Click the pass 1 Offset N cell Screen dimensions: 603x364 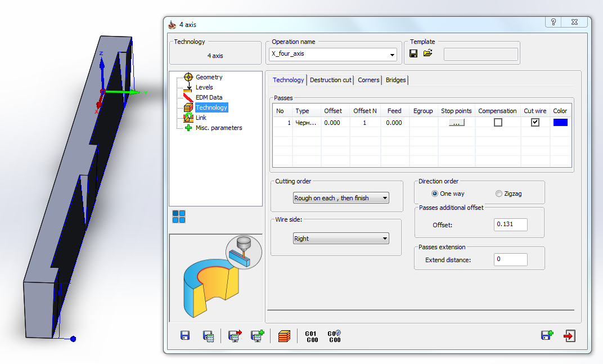click(365, 123)
